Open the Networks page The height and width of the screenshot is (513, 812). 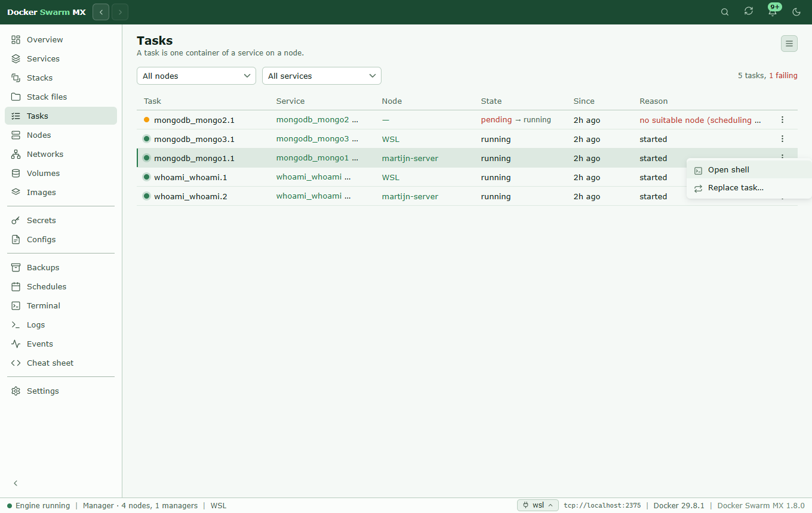point(60,154)
